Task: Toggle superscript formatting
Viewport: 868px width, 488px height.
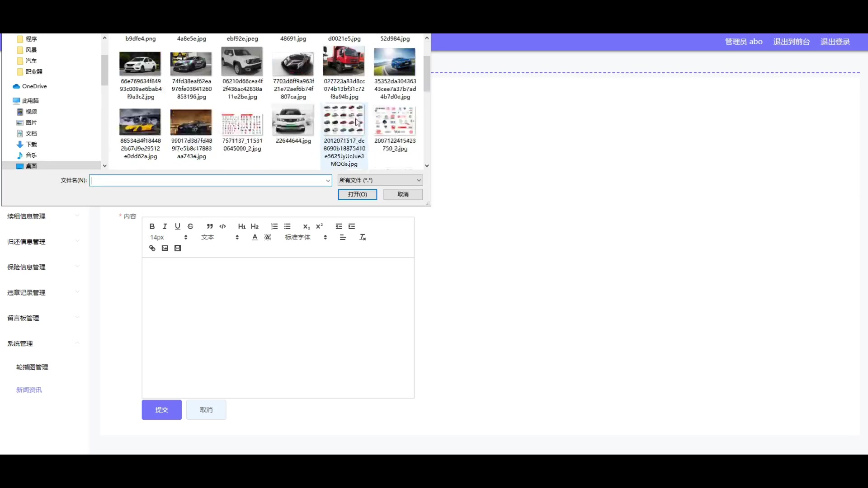Action: coord(319,226)
